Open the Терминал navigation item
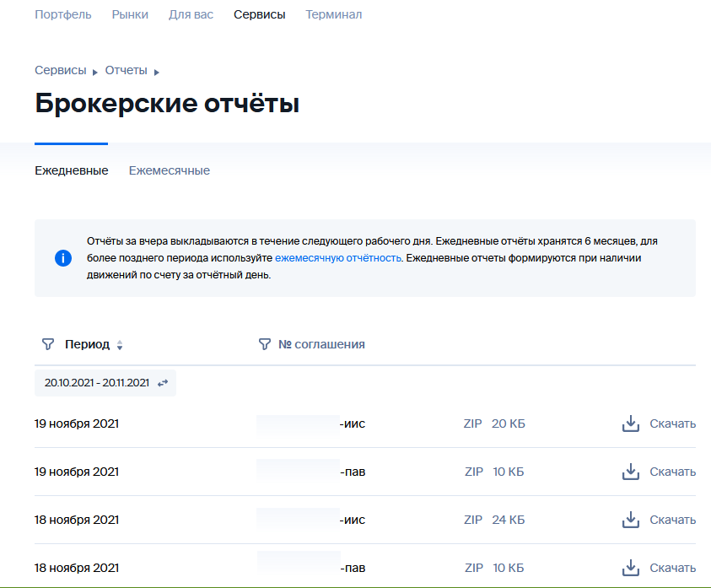 point(333,14)
